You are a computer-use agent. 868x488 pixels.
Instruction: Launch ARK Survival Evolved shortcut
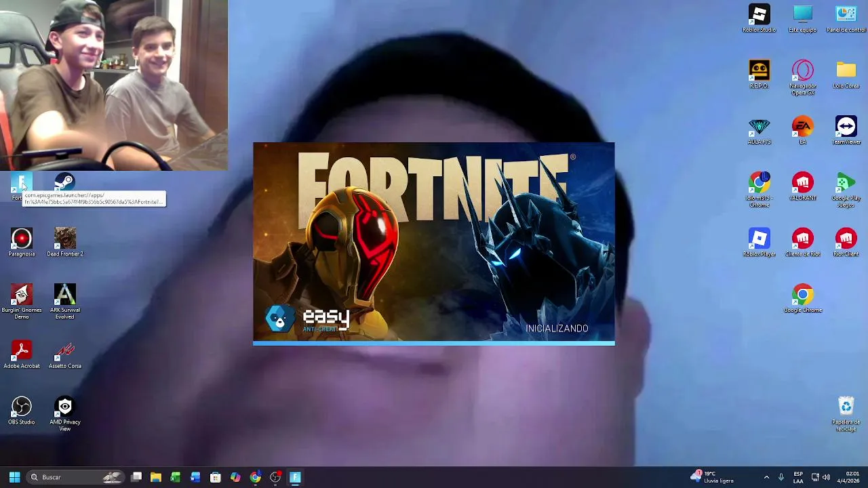pyautogui.click(x=64, y=302)
